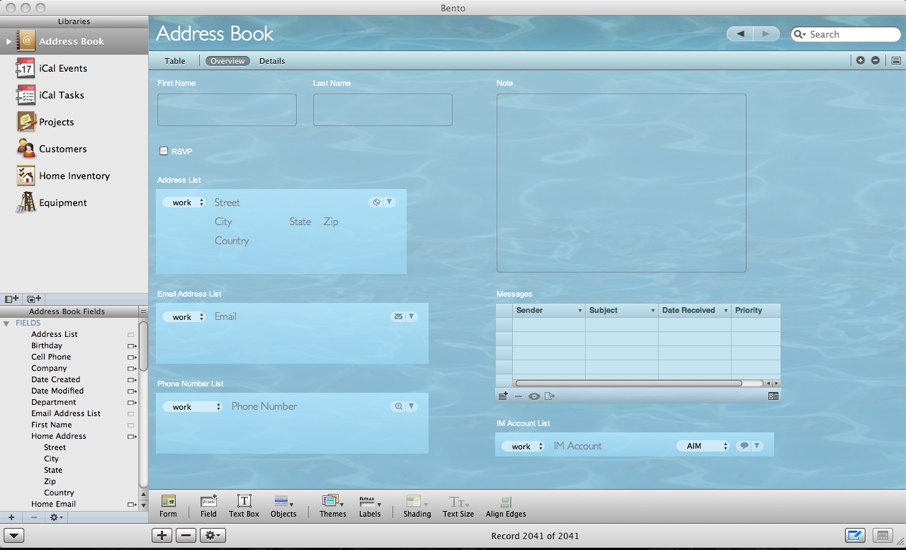Export the Messages list with the page icon

[549, 396]
